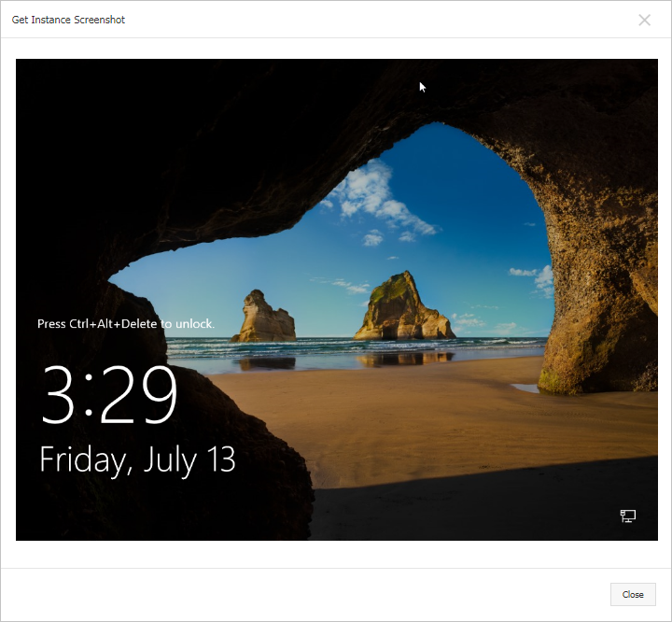Click the 'Get Instance Screenshot' title
Viewport: 672px width, 622px height.
(x=68, y=20)
